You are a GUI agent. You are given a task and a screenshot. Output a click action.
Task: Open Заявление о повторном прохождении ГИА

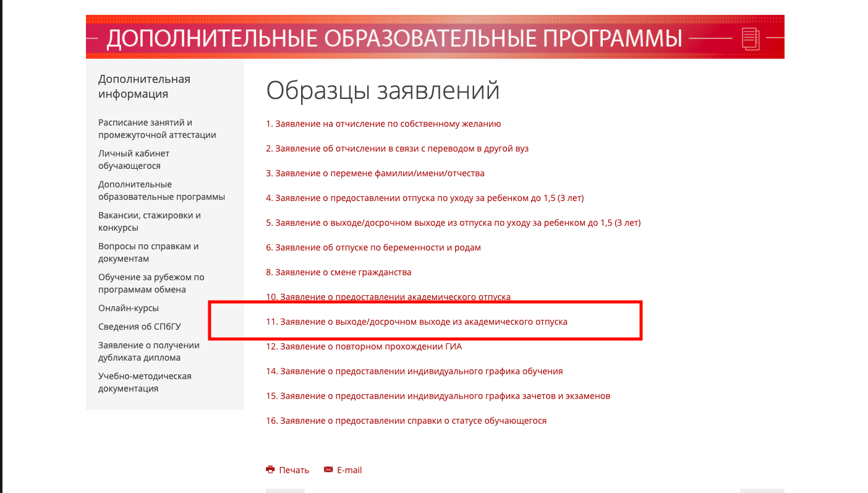tap(364, 346)
